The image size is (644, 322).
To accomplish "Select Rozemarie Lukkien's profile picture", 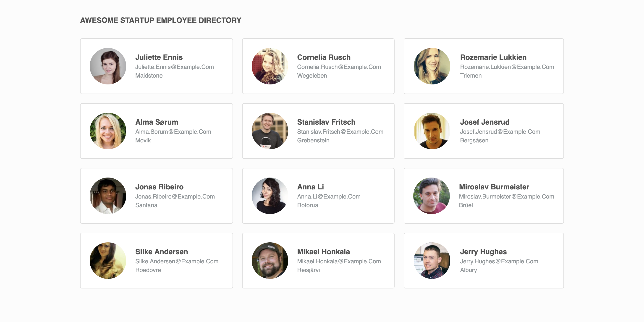I will (432, 66).
